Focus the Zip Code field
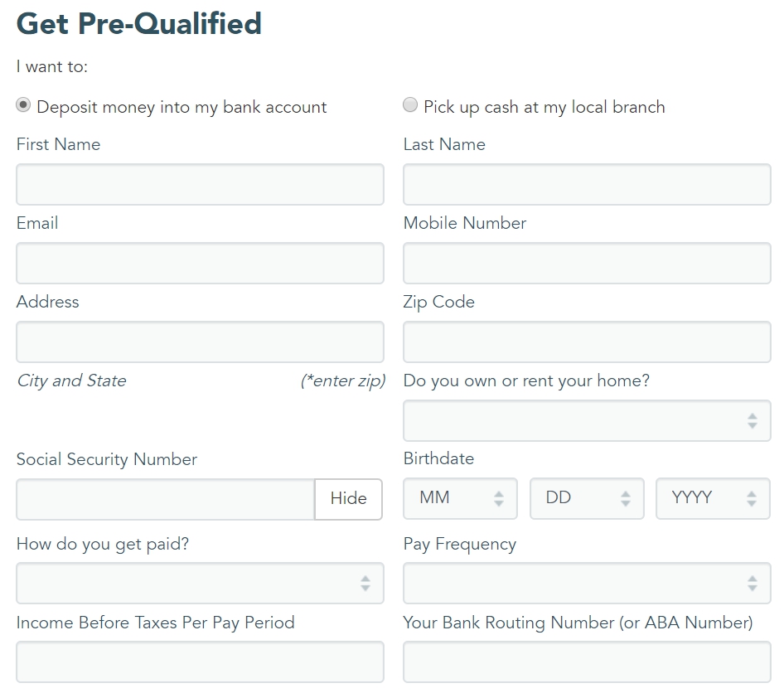 click(x=587, y=342)
